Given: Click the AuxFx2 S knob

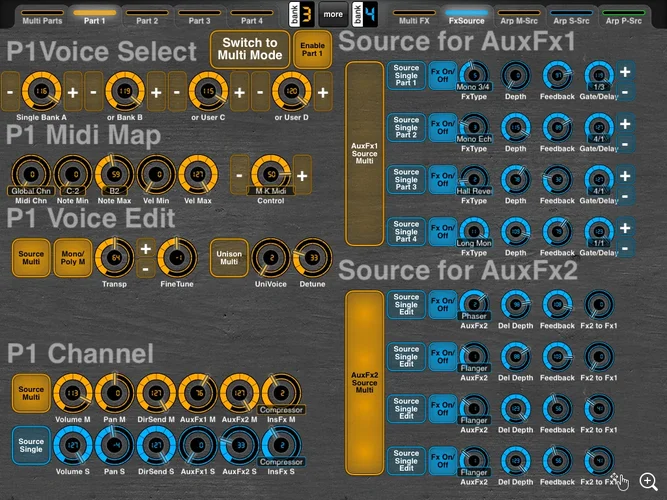Looking at the screenshot, I should click(x=239, y=445).
